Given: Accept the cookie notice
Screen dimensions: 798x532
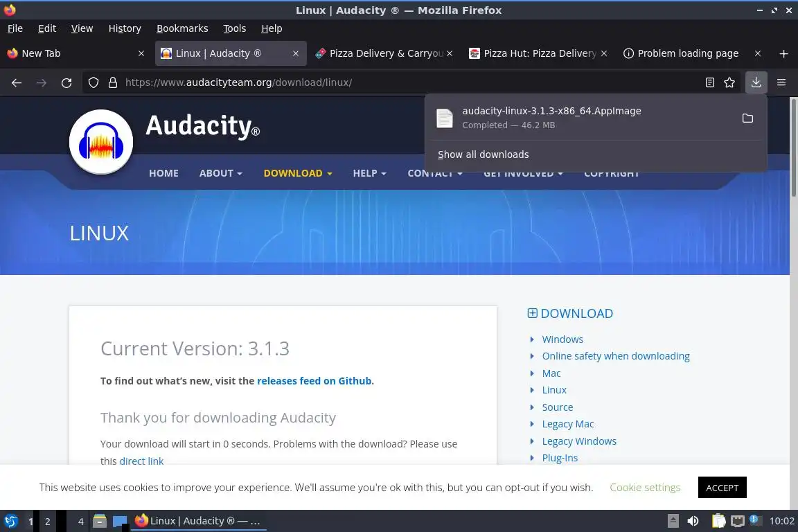Looking at the screenshot, I should [722, 488].
